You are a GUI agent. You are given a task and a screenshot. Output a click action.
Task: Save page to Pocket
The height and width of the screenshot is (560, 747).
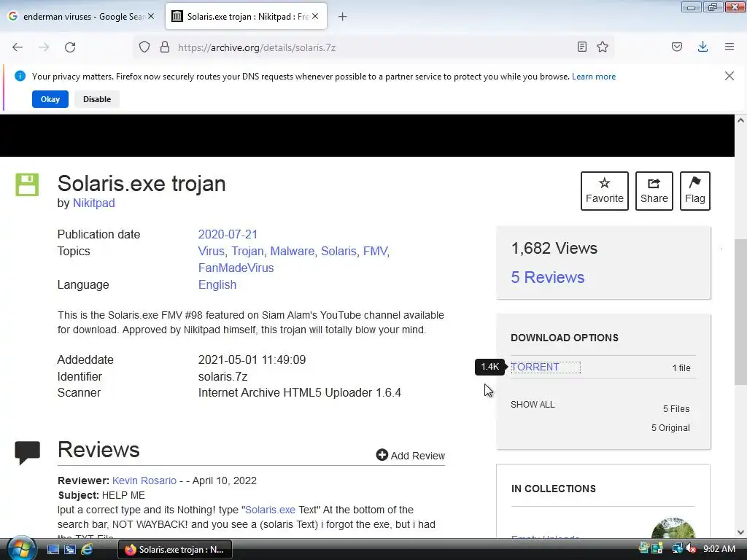677,47
